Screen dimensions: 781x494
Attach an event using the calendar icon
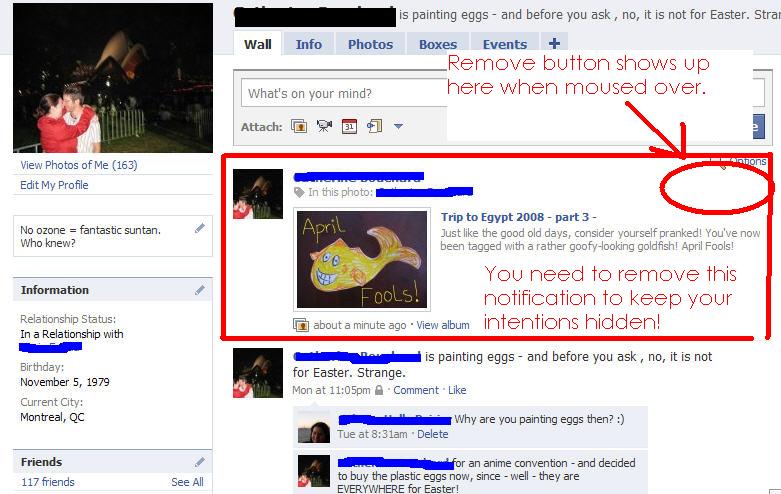[x=349, y=126]
